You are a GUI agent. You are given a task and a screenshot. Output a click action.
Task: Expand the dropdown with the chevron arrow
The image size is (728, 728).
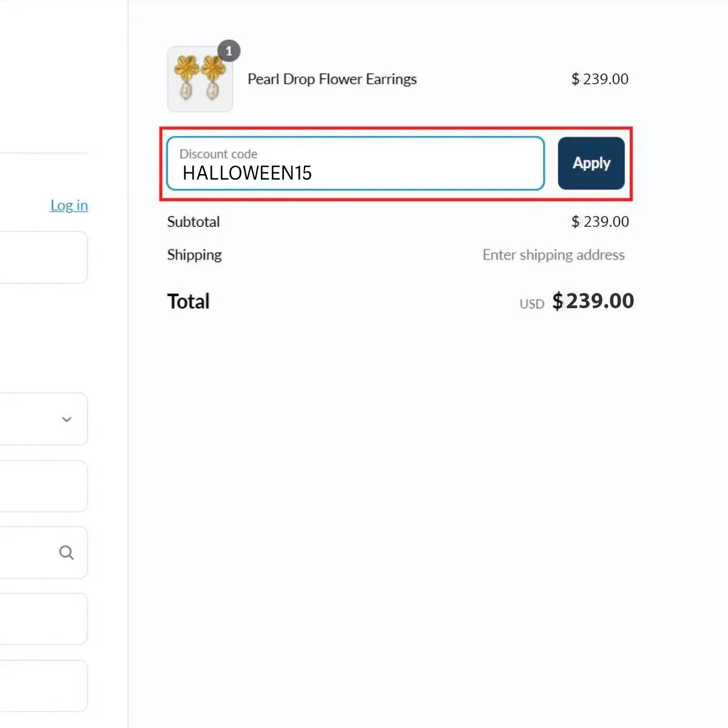(66, 419)
